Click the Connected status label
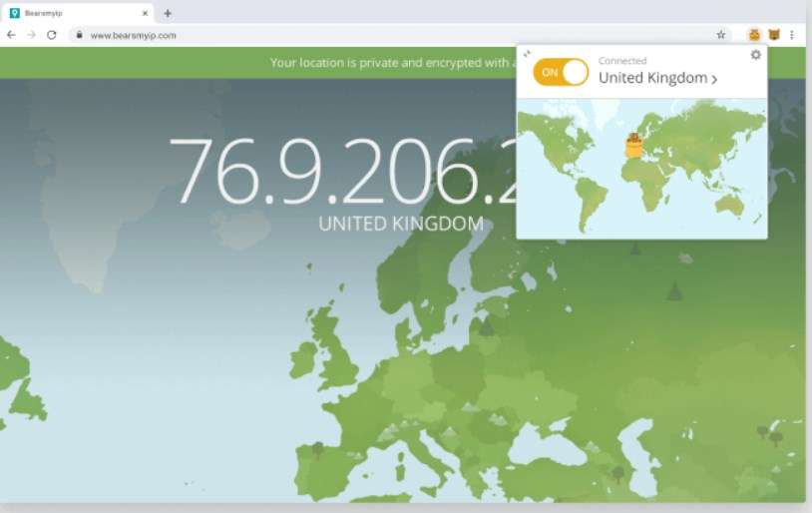 (x=622, y=61)
